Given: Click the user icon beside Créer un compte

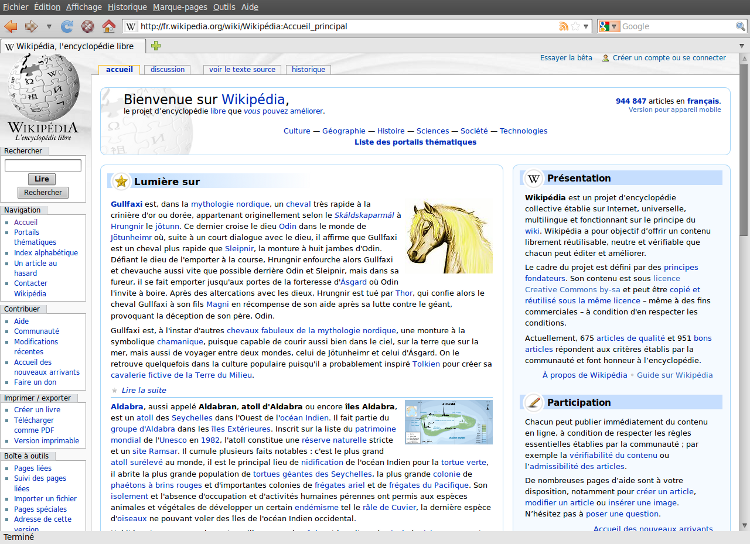Looking at the screenshot, I should (605, 58).
